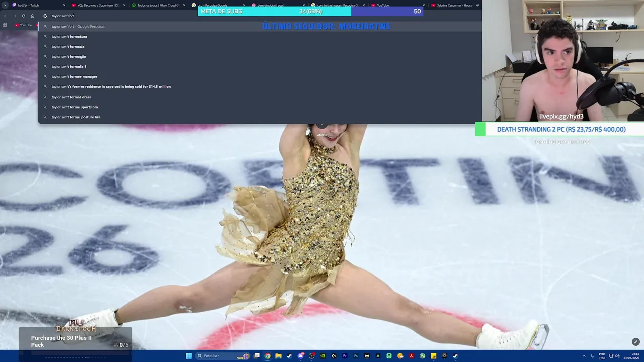Image resolution: width=644 pixels, height=362 pixels.
Task: Open the YouTube bookmark
Action: 23,25
